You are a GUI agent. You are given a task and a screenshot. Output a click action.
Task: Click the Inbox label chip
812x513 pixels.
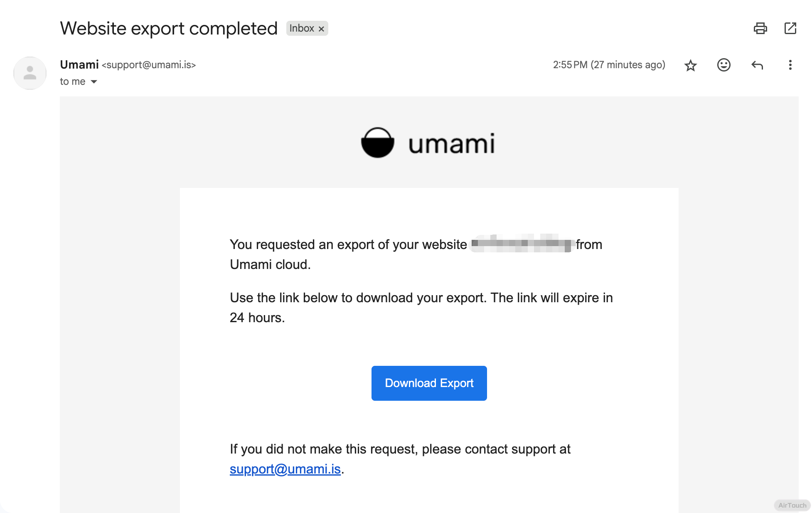[x=302, y=28]
